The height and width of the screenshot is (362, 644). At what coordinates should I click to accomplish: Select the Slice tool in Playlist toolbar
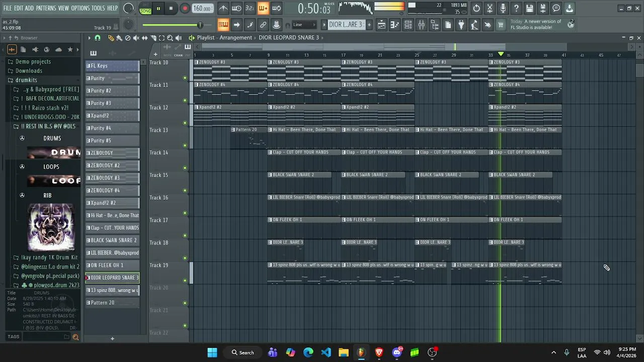[153, 38]
